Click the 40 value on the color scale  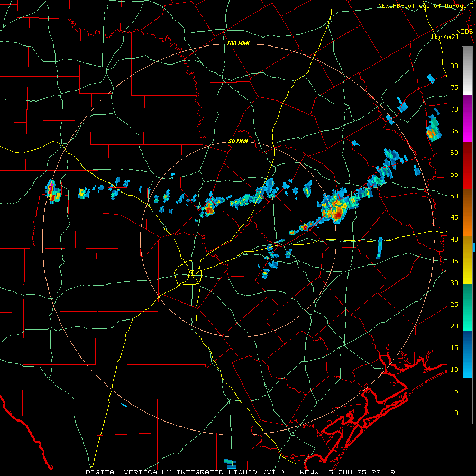(x=454, y=239)
